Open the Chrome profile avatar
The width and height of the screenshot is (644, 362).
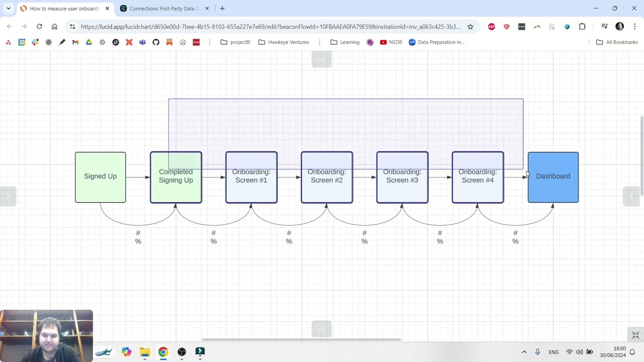[x=620, y=27]
